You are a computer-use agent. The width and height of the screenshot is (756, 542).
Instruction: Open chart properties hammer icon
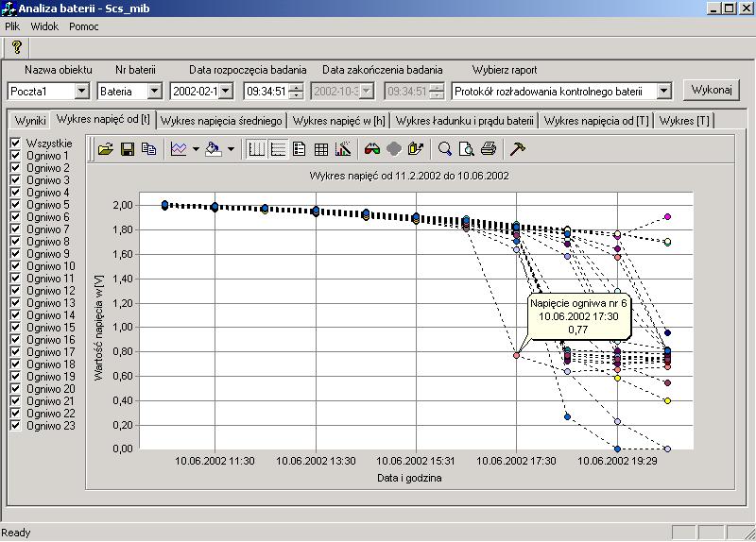(517, 149)
